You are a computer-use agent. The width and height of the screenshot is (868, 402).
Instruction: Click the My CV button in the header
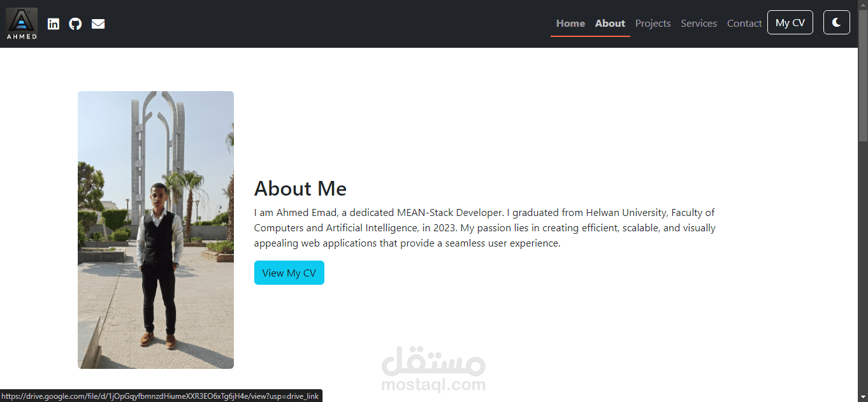click(x=790, y=22)
